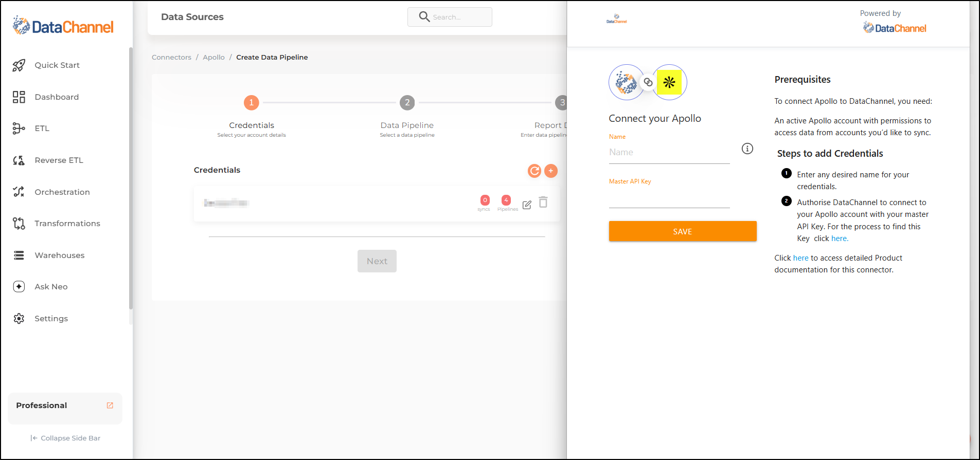Focus the Name input field

669,153
